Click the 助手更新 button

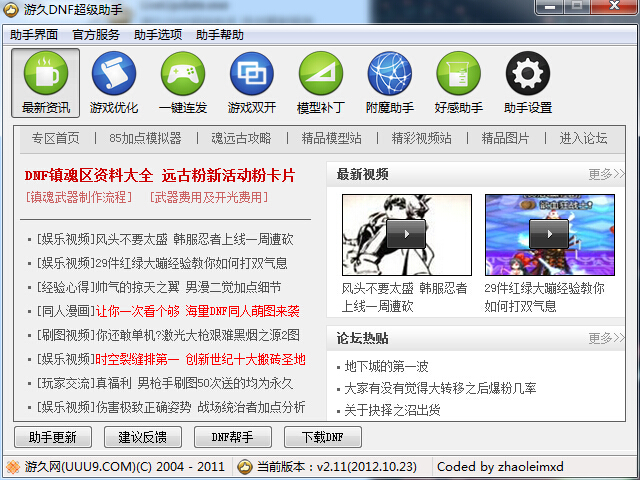pos(53,437)
